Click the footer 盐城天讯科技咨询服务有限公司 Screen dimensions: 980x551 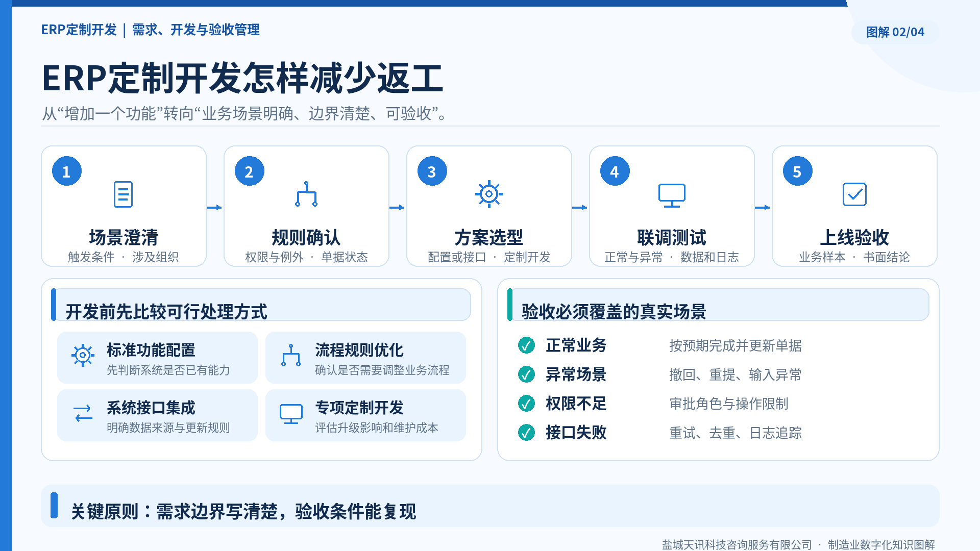[x=737, y=544]
